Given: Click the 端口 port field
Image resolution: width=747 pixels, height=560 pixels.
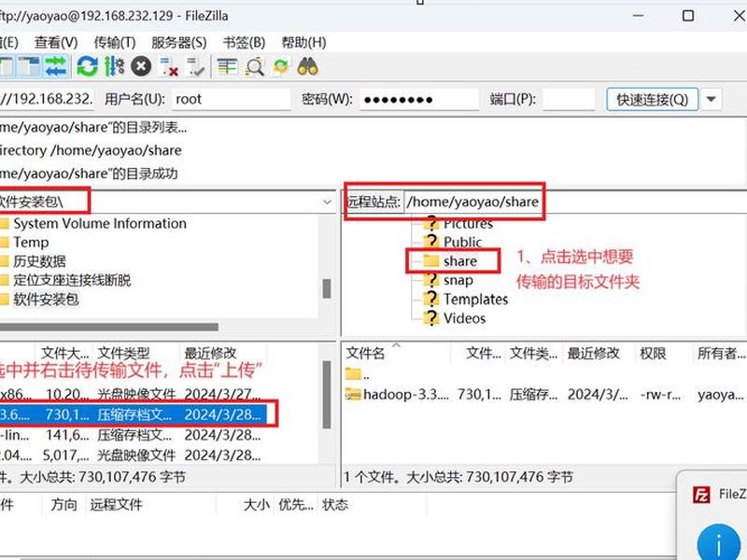Looking at the screenshot, I should 569,99.
